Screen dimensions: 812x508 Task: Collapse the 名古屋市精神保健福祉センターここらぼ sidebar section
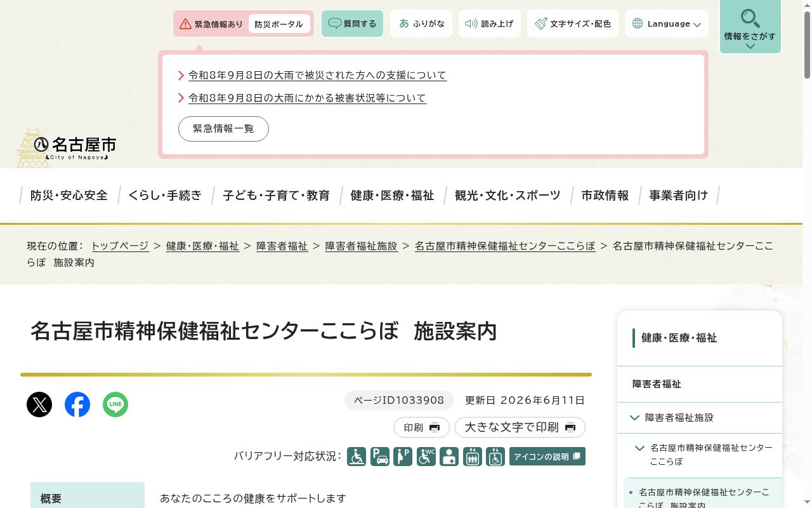click(x=639, y=448)
